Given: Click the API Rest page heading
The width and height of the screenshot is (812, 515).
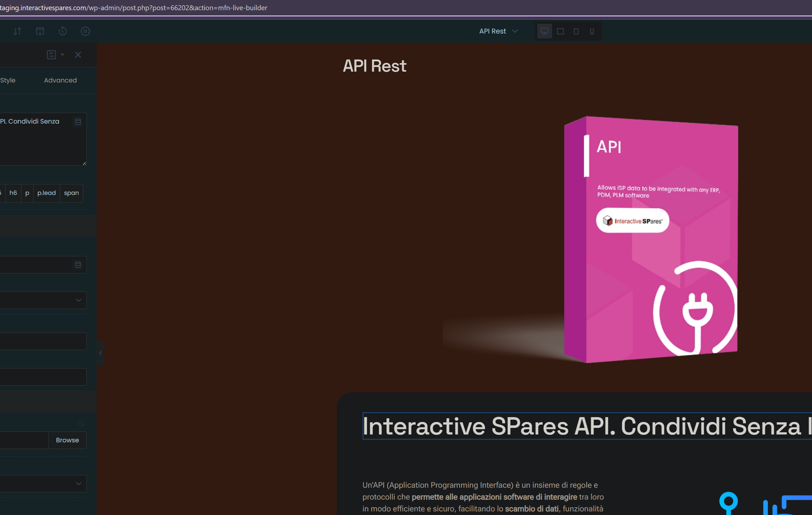Looking at the screenshot, I should tap(374, 66).
